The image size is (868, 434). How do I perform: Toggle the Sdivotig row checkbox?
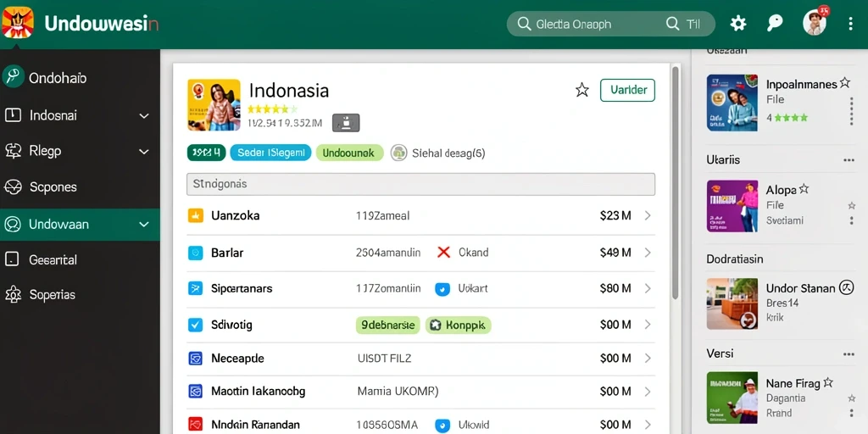click(196, 325)
